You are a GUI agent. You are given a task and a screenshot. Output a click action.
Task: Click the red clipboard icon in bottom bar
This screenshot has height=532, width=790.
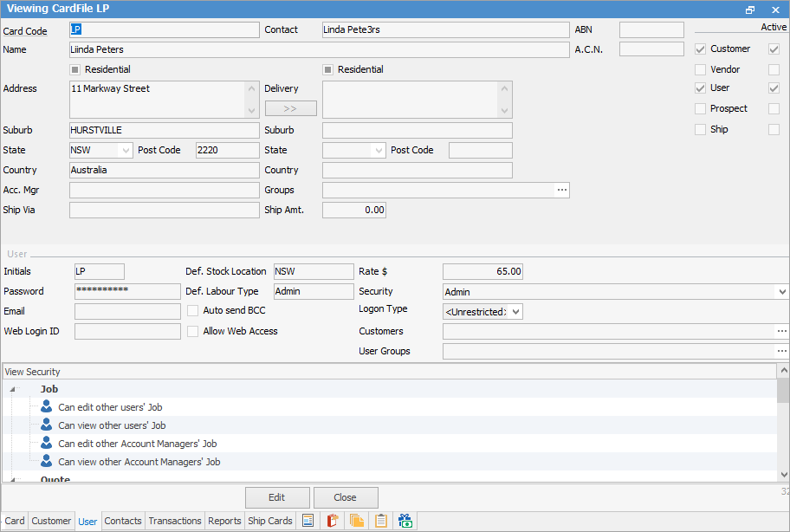click(x=332, y=521)
